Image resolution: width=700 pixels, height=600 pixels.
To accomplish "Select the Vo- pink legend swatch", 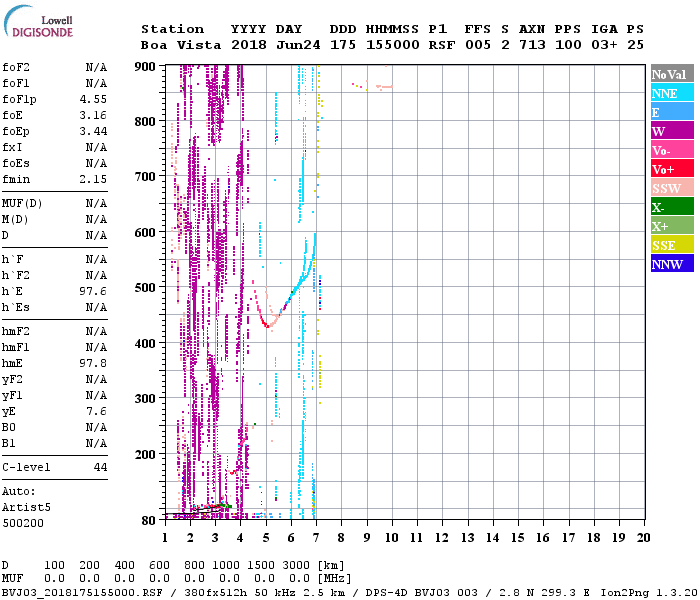I will [672, 150].
